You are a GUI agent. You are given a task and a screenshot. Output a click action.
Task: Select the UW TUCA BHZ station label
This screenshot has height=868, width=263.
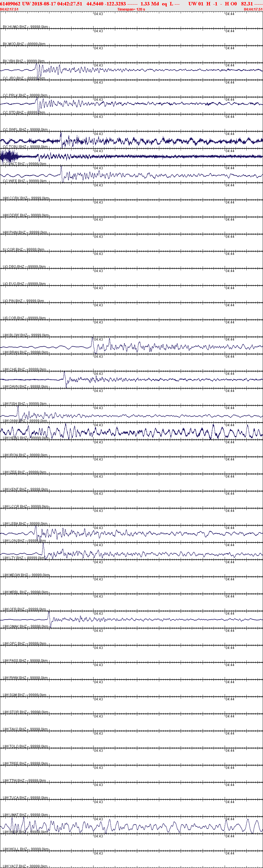(x=26, y=797)
